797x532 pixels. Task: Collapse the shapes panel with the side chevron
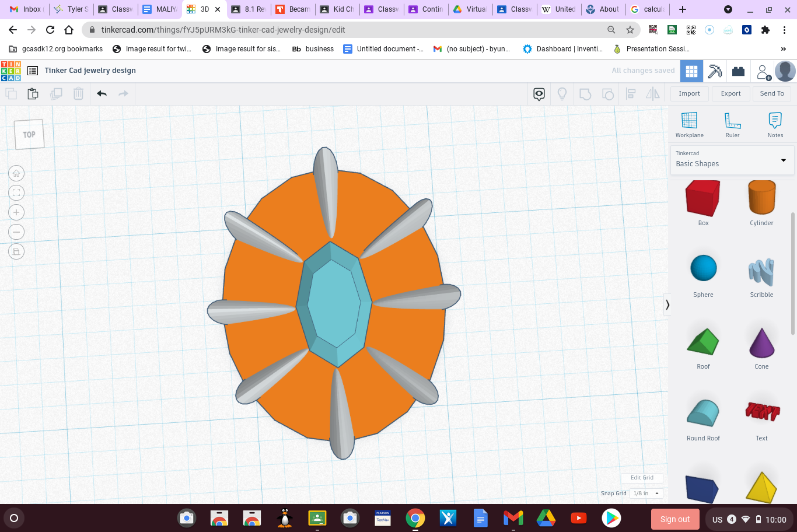pyautogui.click(x=667, y=304)
